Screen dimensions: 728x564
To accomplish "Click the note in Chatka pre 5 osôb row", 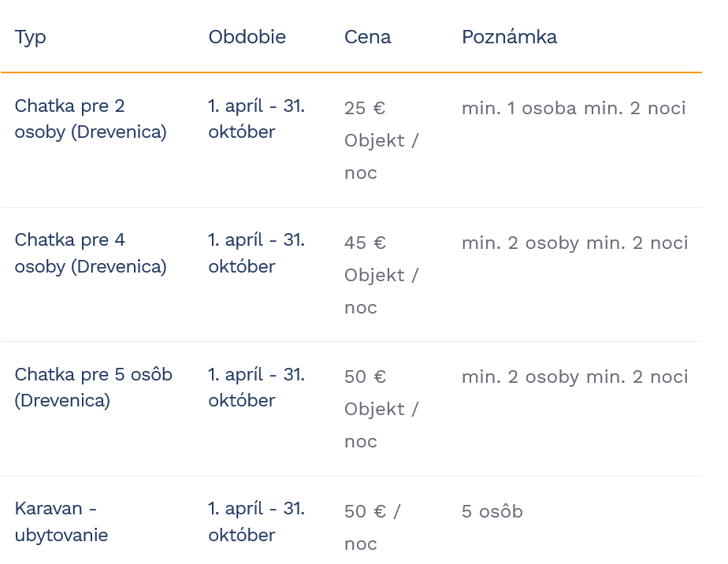I will 574,377.
